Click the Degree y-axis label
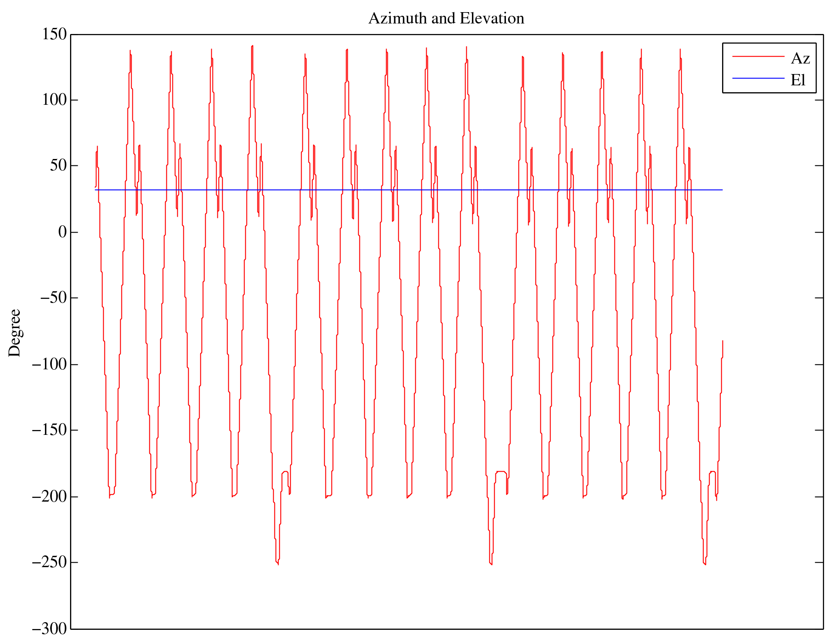 15,333
